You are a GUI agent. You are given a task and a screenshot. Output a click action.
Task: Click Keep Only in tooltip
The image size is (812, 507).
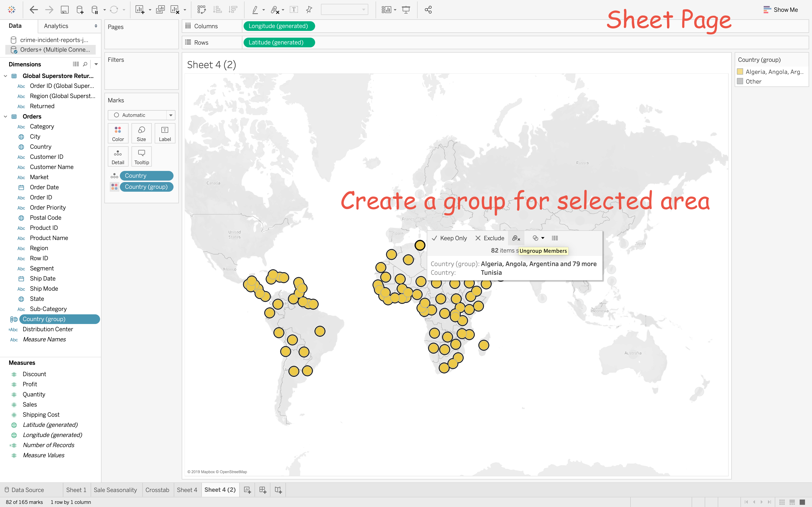pos(449,238)
